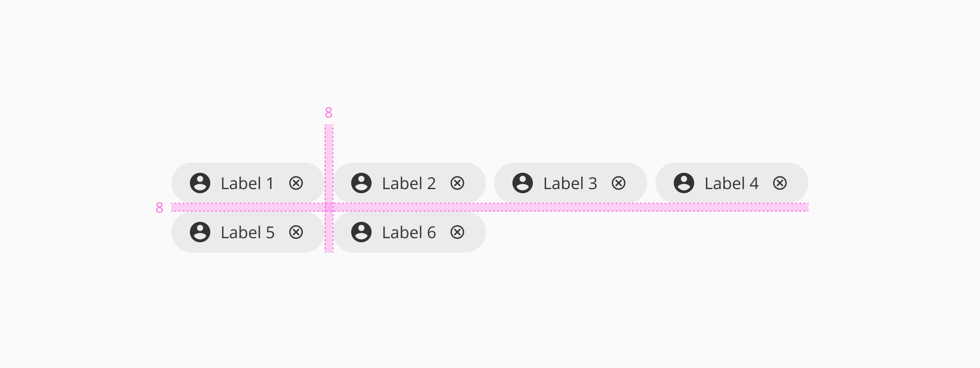Image resolution: width=980 pixels, height=368 pixels.
Task: Select the Label 1 chip text
Action: point(248,183)
